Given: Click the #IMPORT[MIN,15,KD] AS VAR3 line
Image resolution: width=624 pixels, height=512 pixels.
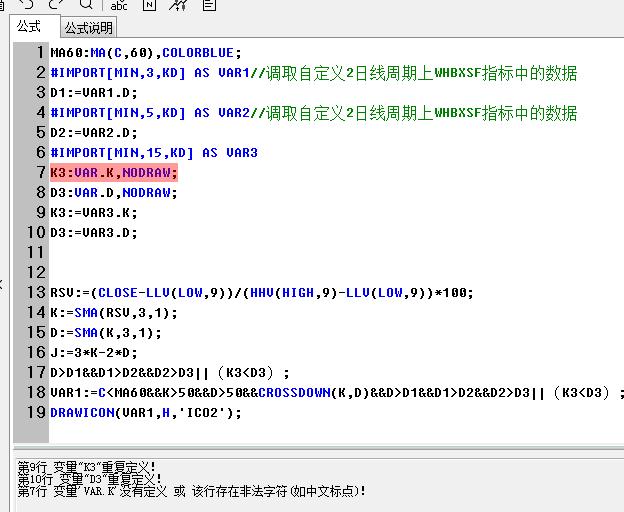Looking at the screenshot, I should [x=153, y=152].
